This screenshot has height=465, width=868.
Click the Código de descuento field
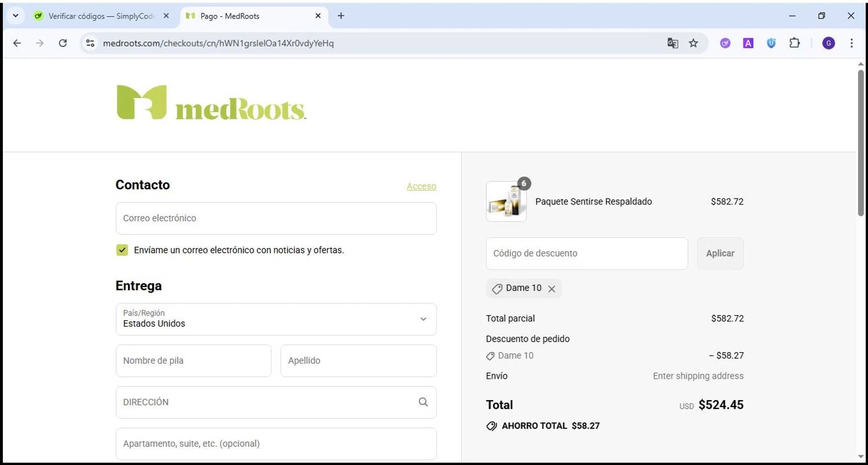point(587,254)
